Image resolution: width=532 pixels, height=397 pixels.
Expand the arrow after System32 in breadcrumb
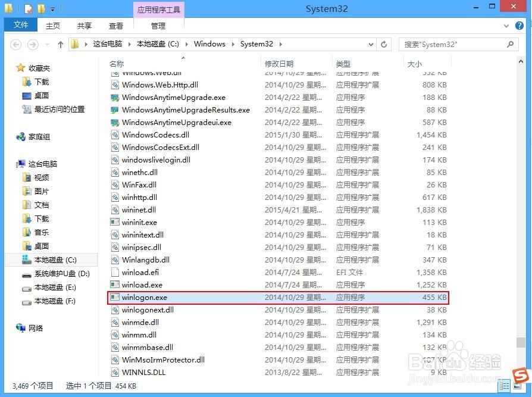coord(281,44)
